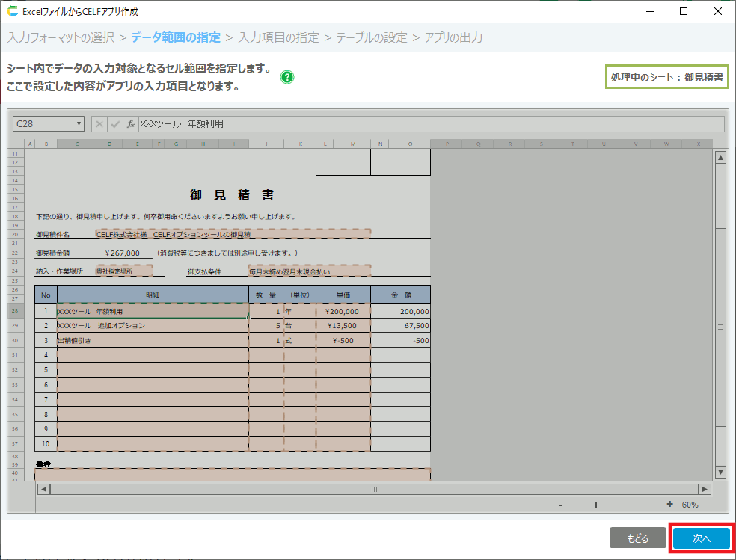The image size is (736, 560).
Task: Click the zoom slider handle
Action: coord(595,505)
